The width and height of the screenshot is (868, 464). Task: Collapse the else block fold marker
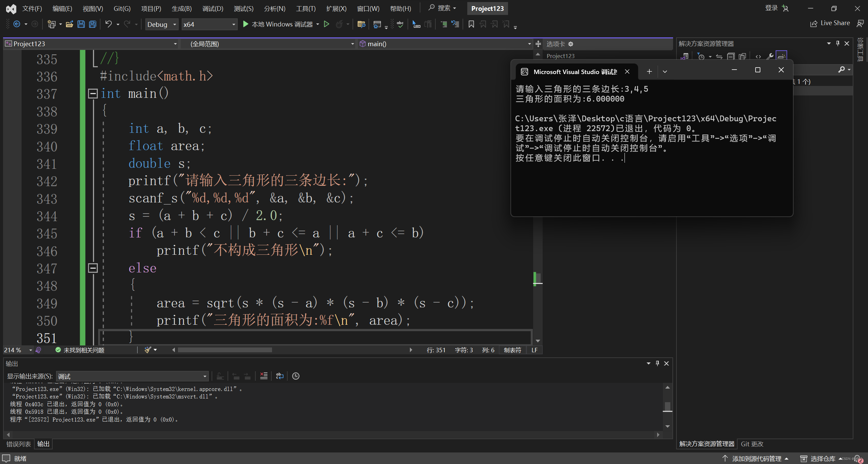(x=93, y=268)
